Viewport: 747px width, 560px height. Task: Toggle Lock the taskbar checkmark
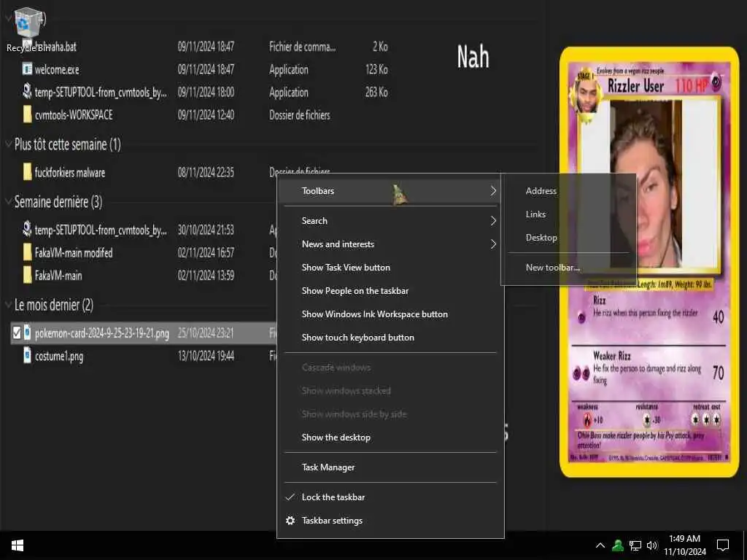click(x=290, y=497)
